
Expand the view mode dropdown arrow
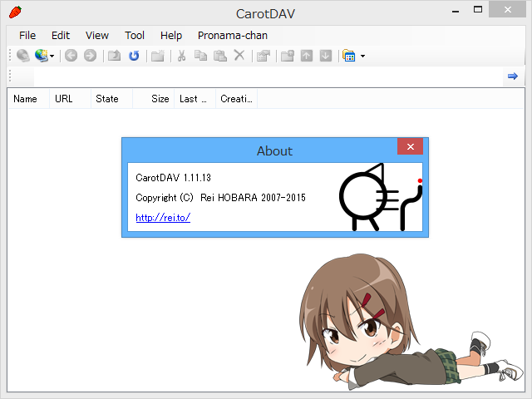[x=362, y=56]
